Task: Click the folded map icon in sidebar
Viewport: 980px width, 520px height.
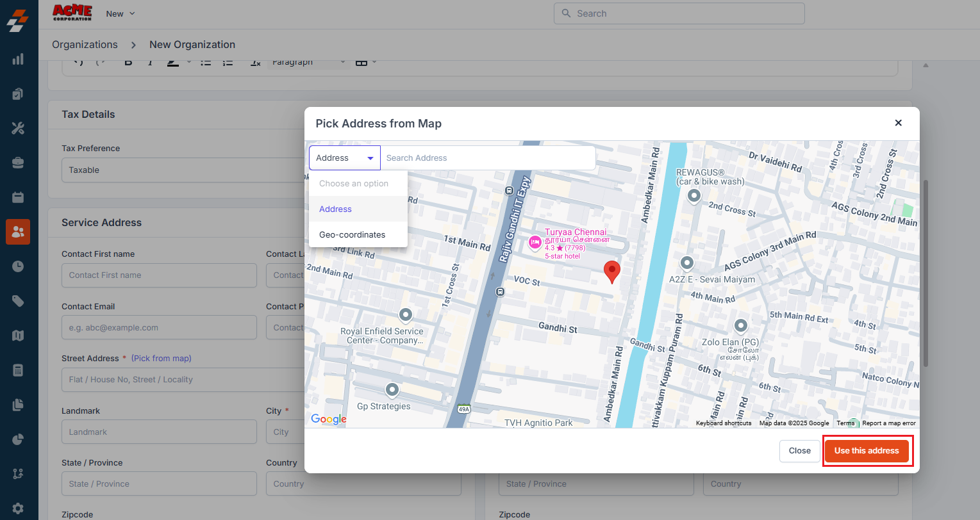Action: (18, 336)
